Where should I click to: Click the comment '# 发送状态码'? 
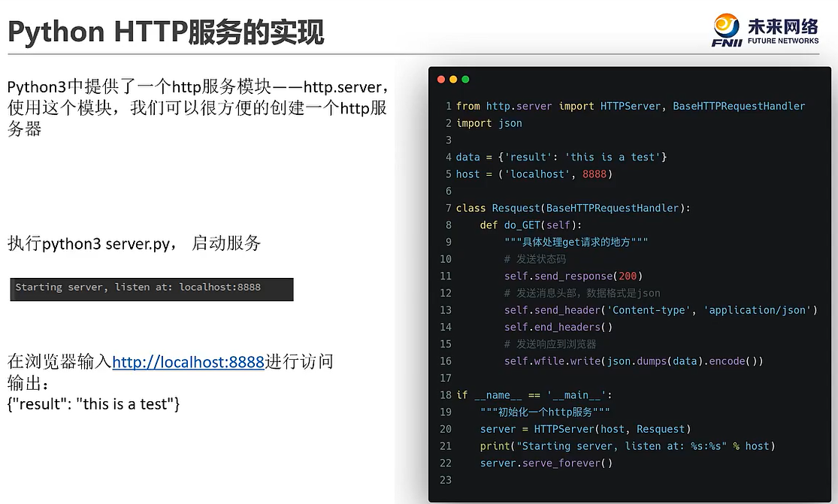pos(535,259)
